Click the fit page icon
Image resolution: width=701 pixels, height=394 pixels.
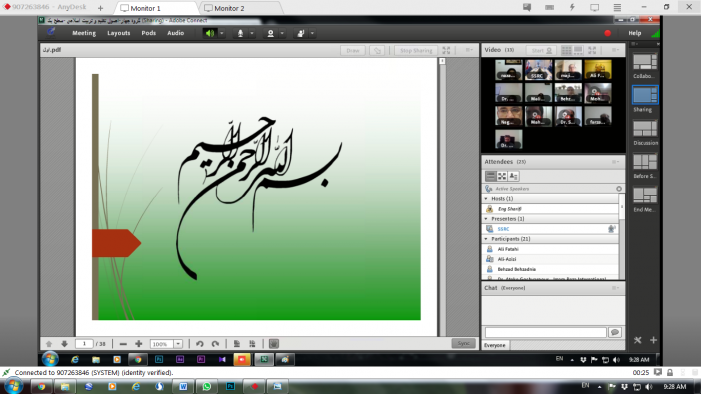tap(236, 343)
